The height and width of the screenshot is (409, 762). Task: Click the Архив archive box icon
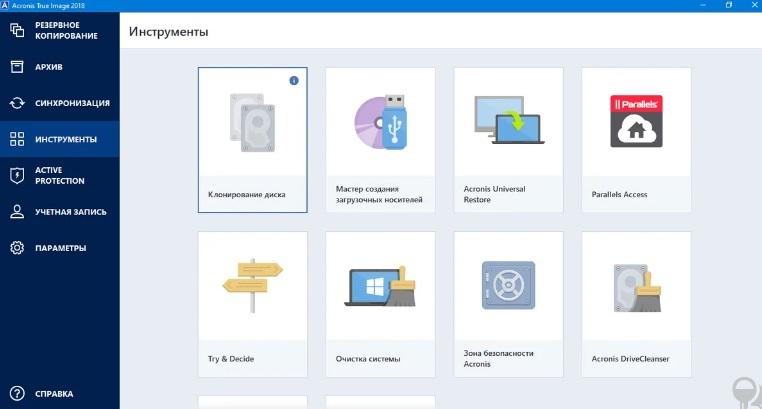pyautogui.click(x=17, y=67)
